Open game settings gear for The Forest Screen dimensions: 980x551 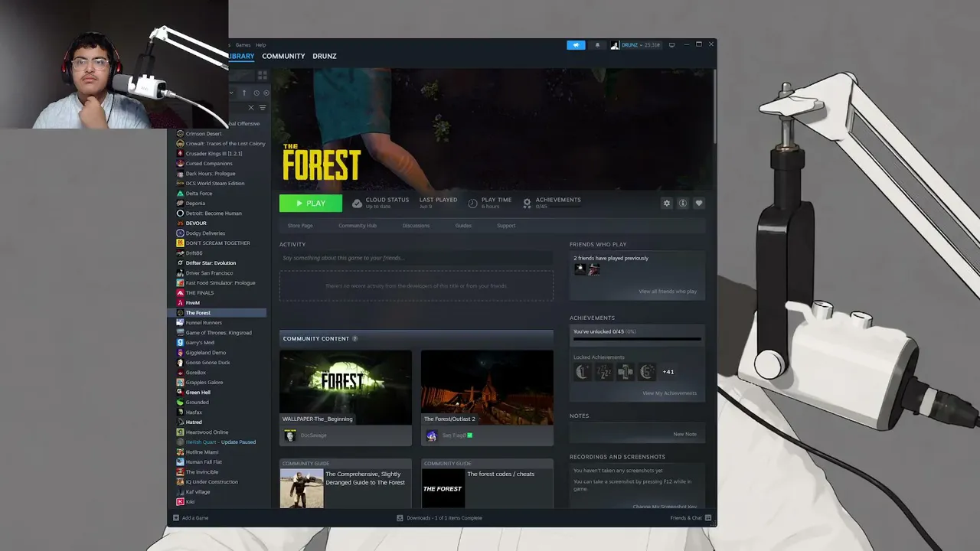667,204
